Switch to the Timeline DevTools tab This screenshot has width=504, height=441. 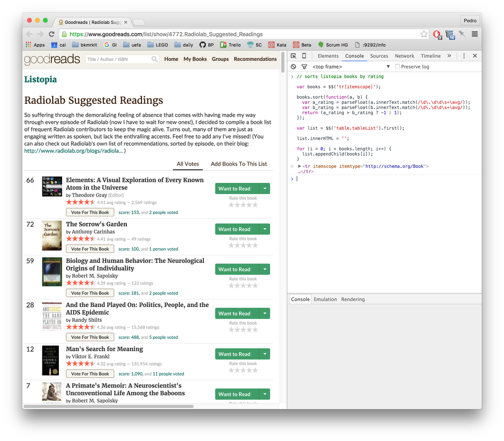coord(431,56)
